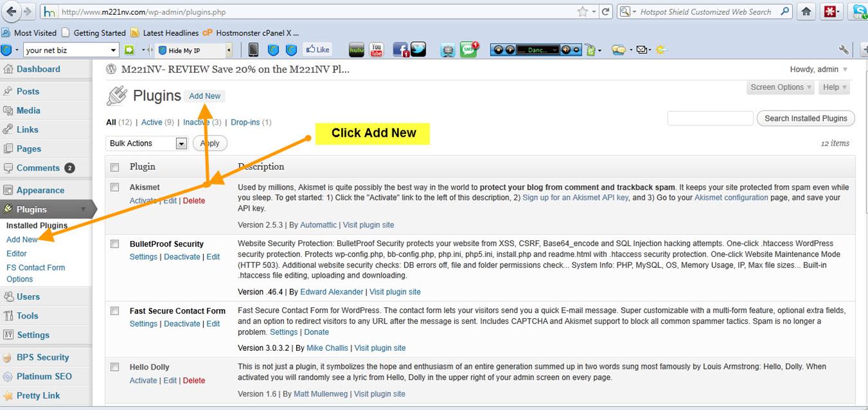
Task: Deactivate the Fast Secure Contact Form plugin
Action: (x=182, y=324)
